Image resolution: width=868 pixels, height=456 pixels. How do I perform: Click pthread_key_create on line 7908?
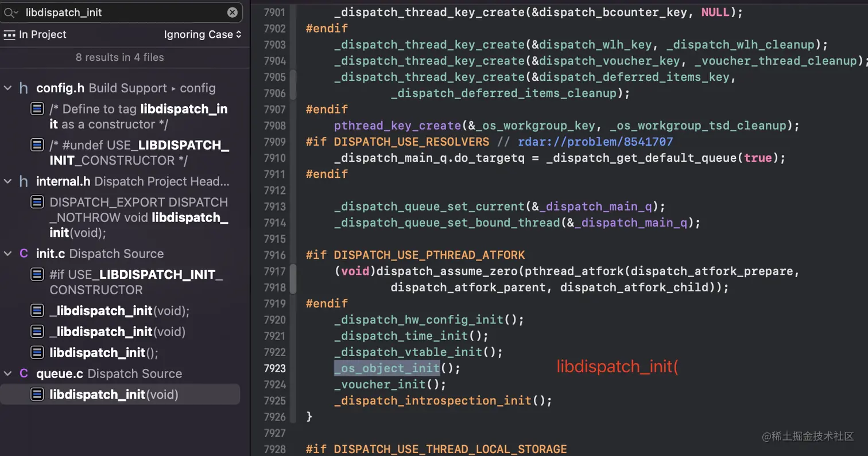[397, 125]
